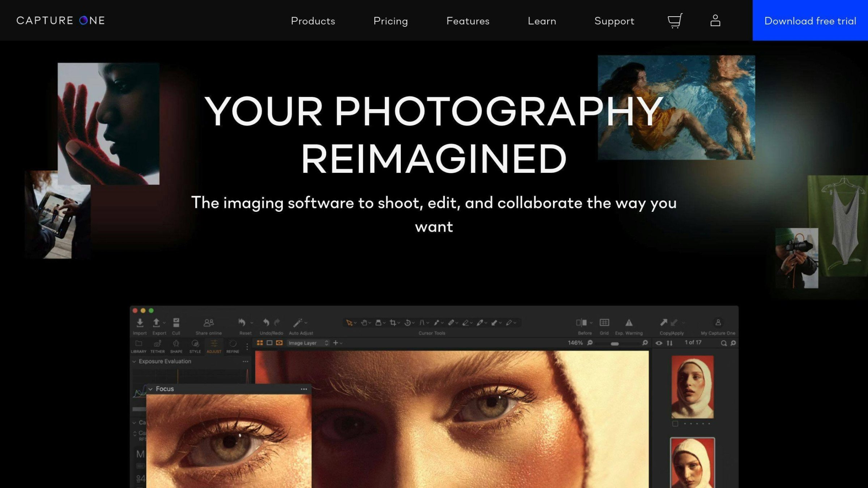Open the Features menu item
Viewport: 868px width, 488px height.
[x=468, y=21]
